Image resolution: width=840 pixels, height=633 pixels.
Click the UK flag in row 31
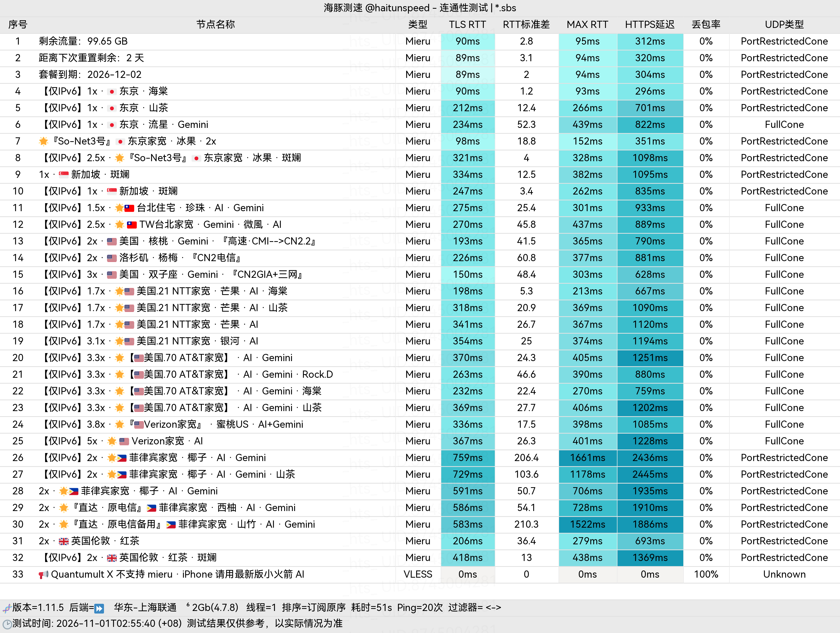pyautogui.click(x=64, y=541)
